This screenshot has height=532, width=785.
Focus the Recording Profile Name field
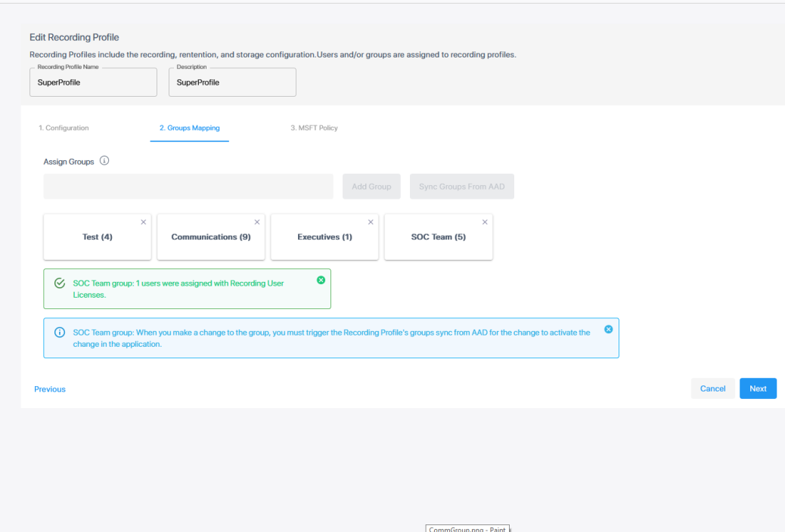coord(93,82)
